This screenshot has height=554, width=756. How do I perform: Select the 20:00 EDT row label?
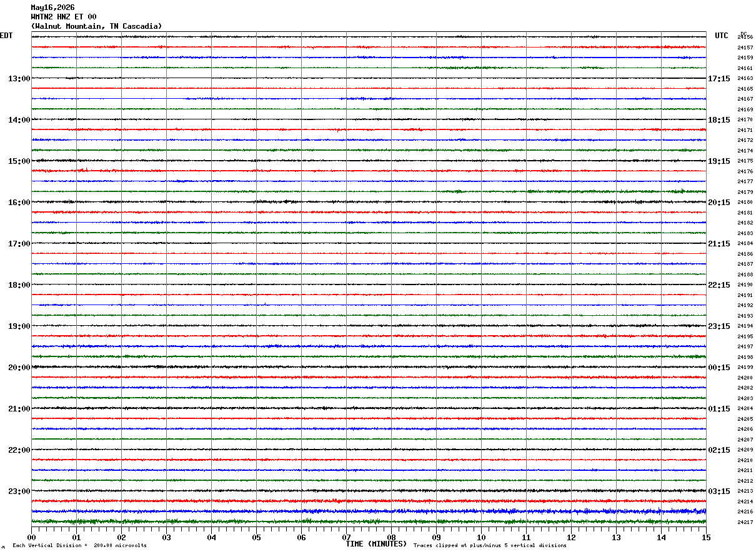click(x=19, y=368)
